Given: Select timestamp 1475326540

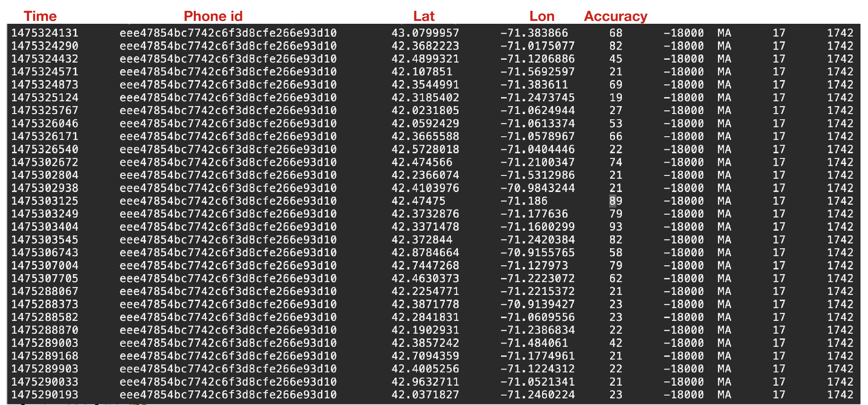Looking at the screenshot, I should click(45, 149).
